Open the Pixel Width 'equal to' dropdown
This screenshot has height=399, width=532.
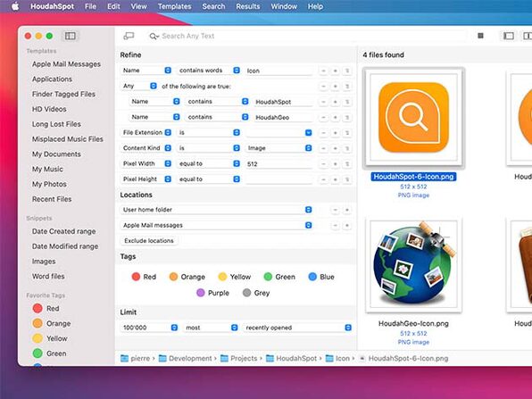209,163
